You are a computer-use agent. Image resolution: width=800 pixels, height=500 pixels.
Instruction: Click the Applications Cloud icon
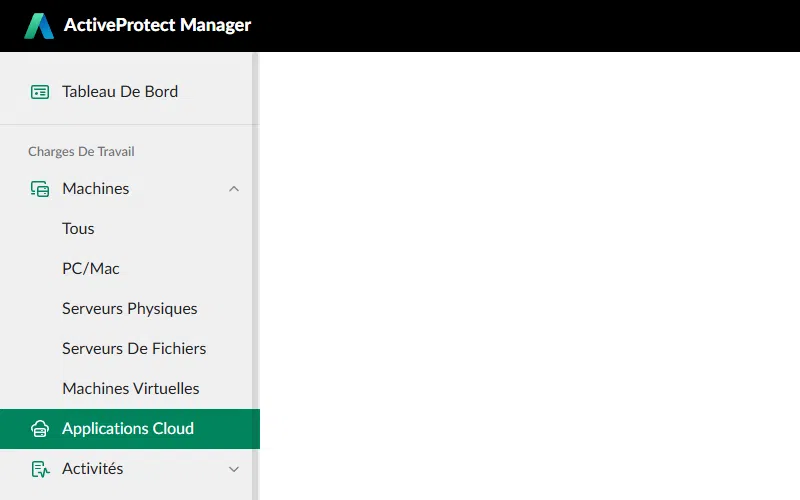(40, 429)
